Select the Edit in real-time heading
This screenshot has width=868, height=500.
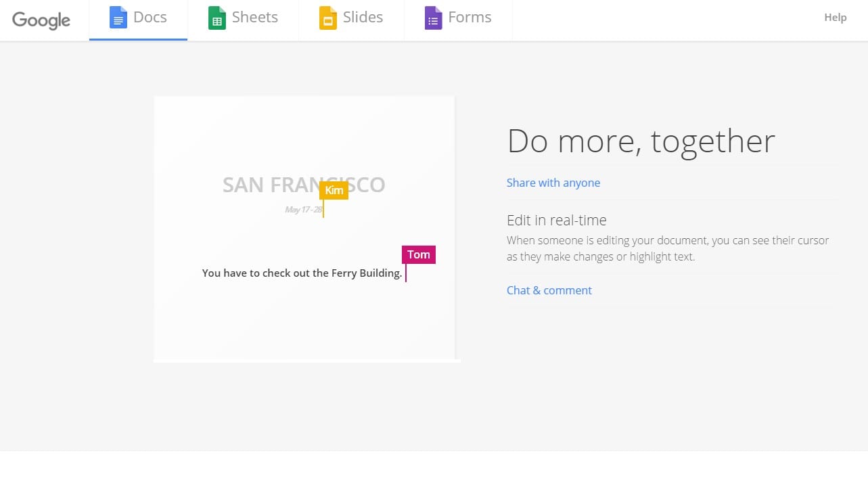[557, 220]
